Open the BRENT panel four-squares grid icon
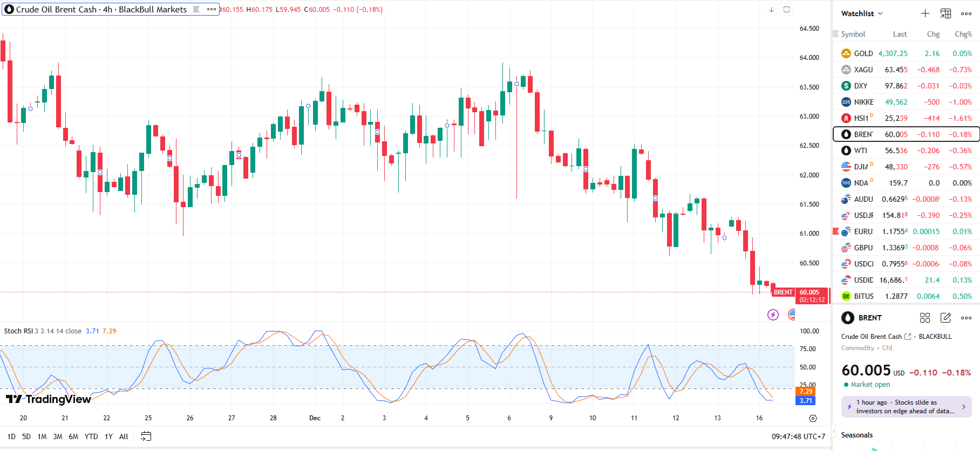 (925, 318)
